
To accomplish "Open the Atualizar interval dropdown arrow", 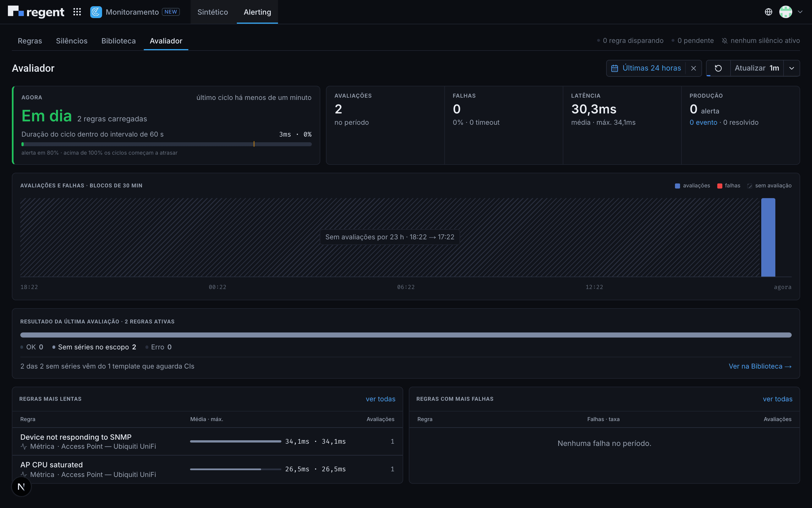I will click(791, 68).
